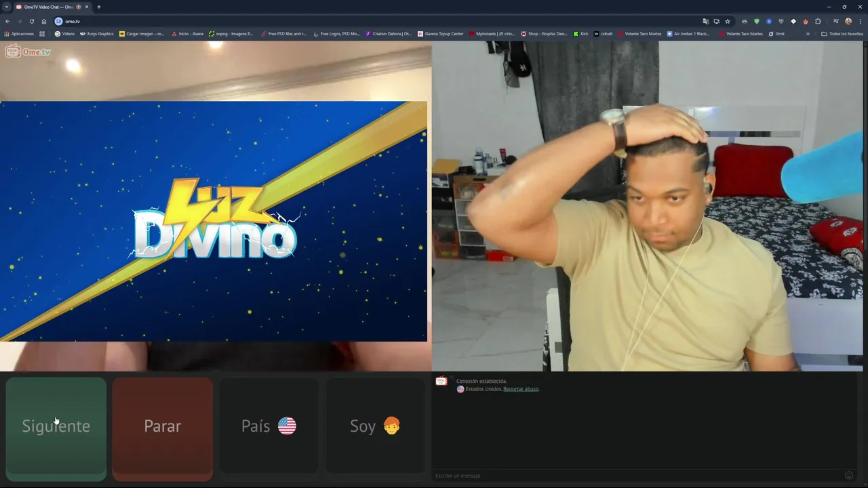Click the Escribe un mensaje field
Screen dimensions: 868x488
pos(637,476)
